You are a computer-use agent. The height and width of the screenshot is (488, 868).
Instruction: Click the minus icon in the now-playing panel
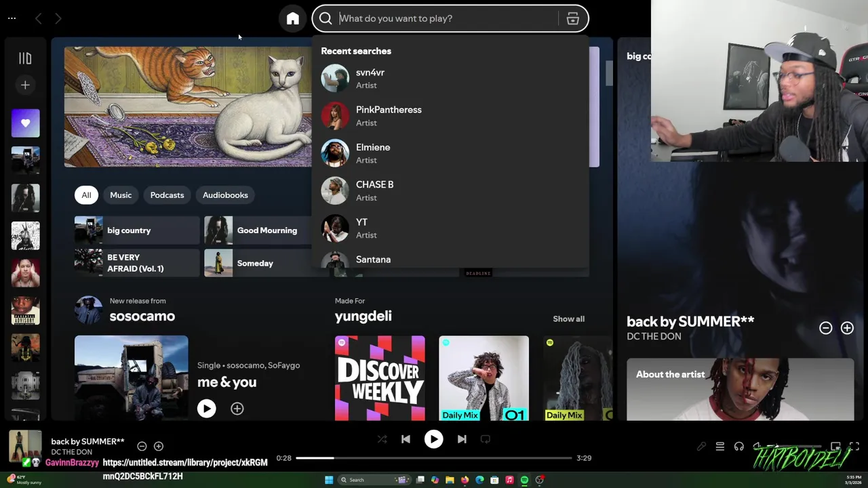click(825, 328)
